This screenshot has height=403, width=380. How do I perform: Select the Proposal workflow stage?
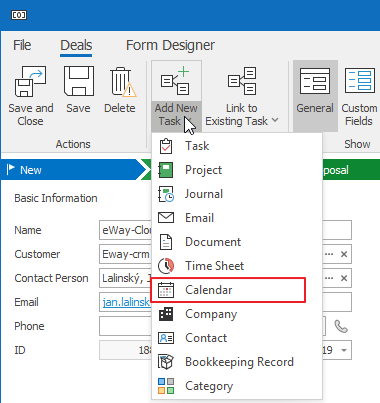(x=351, y=170)
